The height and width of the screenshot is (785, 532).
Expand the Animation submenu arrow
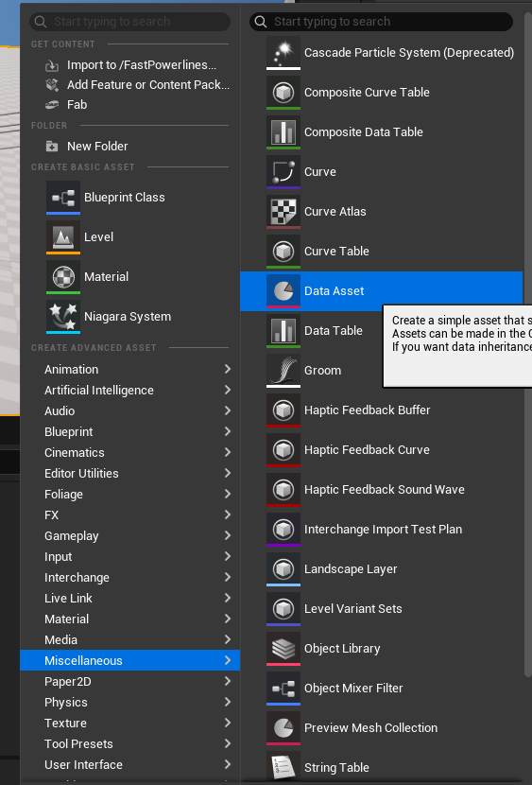[228, 369]
